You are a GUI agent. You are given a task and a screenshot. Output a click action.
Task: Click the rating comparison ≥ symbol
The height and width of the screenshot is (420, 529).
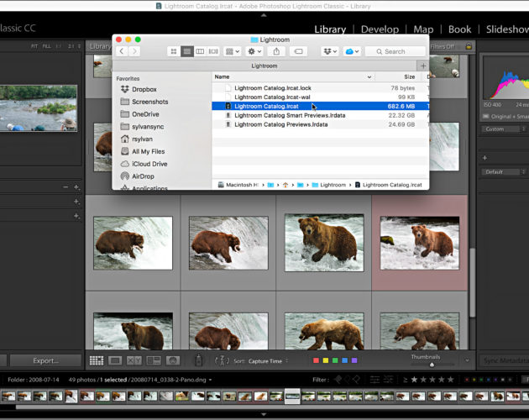click(x=406, y=381)
